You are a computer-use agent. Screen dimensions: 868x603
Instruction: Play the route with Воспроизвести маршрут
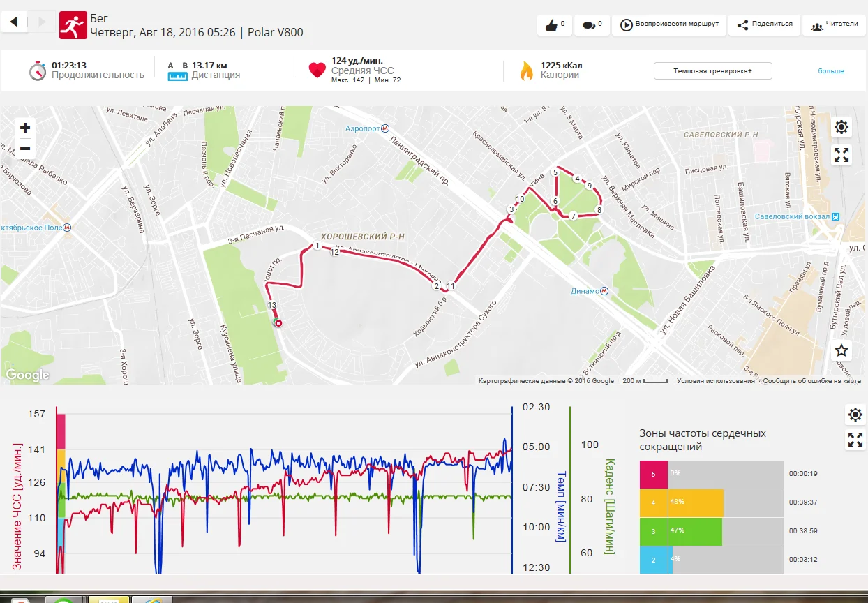pos(669,24)
